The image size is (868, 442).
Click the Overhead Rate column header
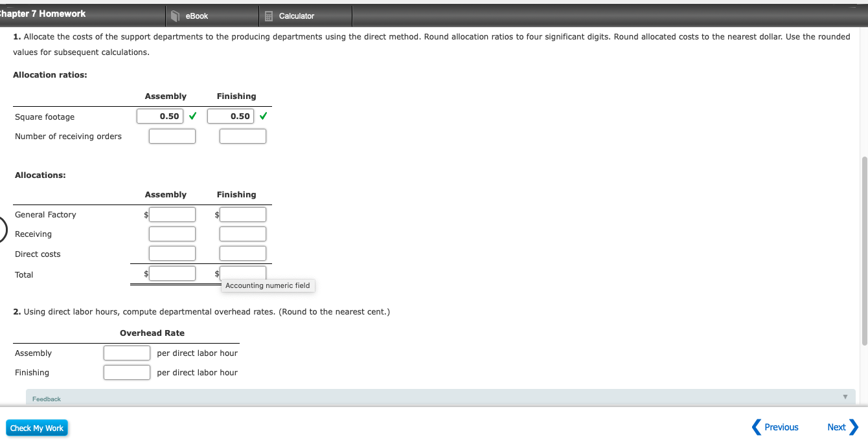pyautogui.click(x=152, y=333)
